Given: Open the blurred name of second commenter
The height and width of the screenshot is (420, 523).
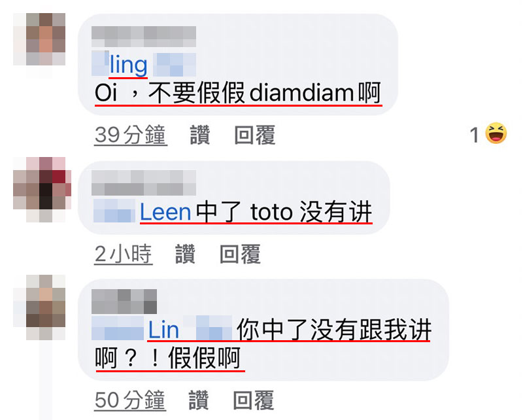Looking at the screenshot, I should [144, 183].
